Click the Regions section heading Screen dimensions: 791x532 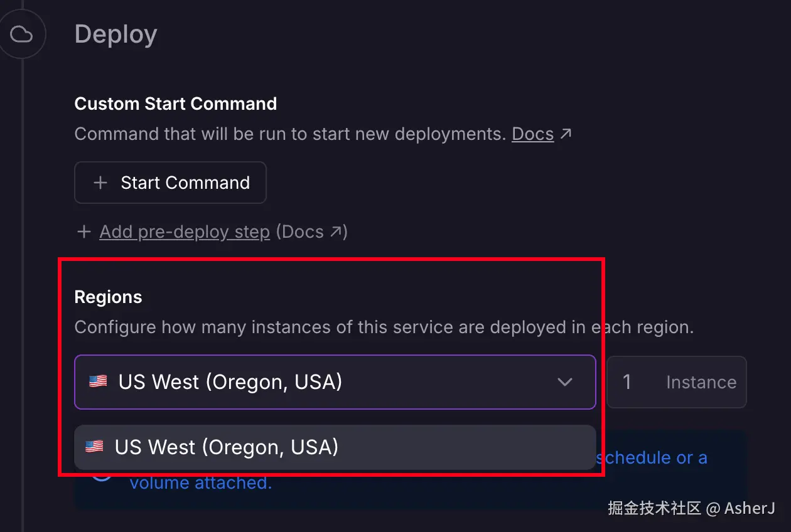tap(108, 297)
